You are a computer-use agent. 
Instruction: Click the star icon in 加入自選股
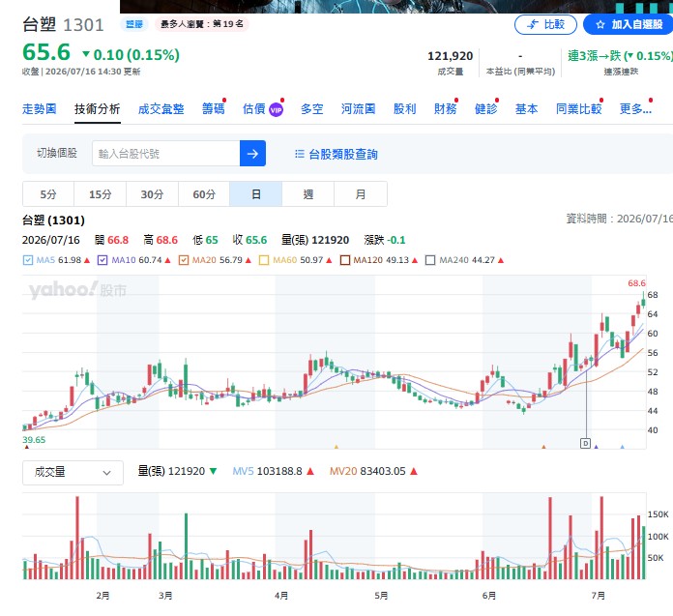[x=600, y=25]
